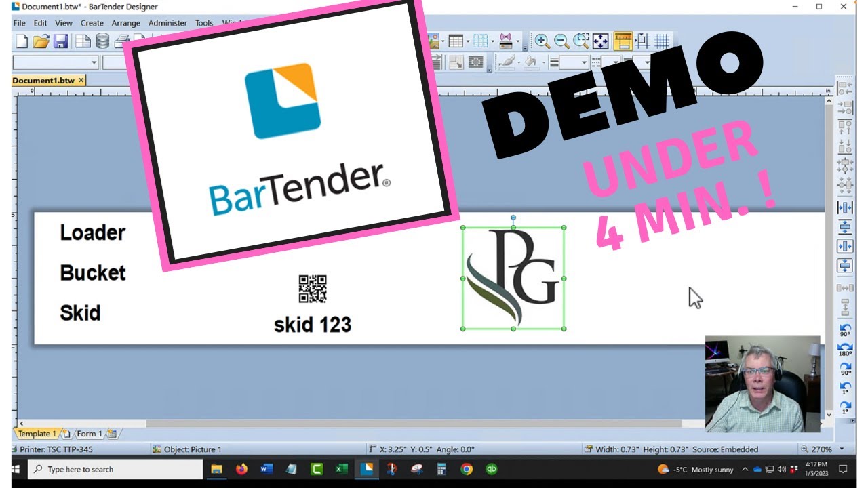Screen dimensions: 868x488
Task: Click the Zoom Out magnifier
Action: pyautogui.click(x=561, y=41)
